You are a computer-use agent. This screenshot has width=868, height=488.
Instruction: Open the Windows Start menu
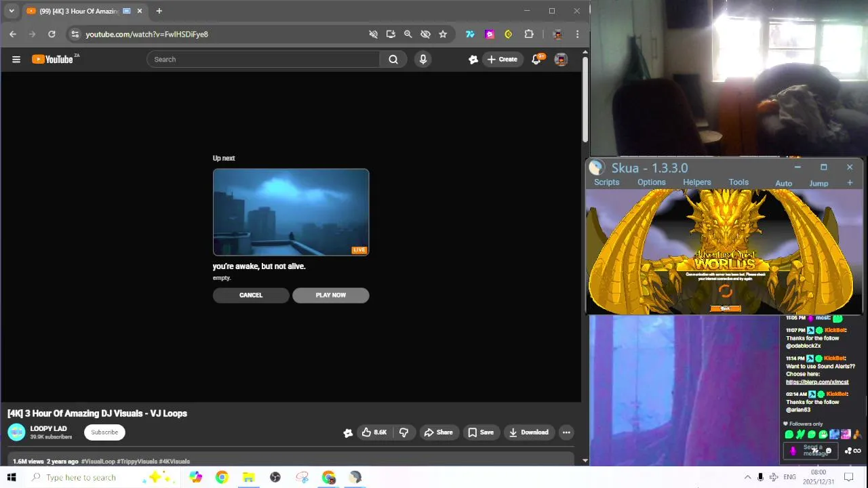pos(12,477)
